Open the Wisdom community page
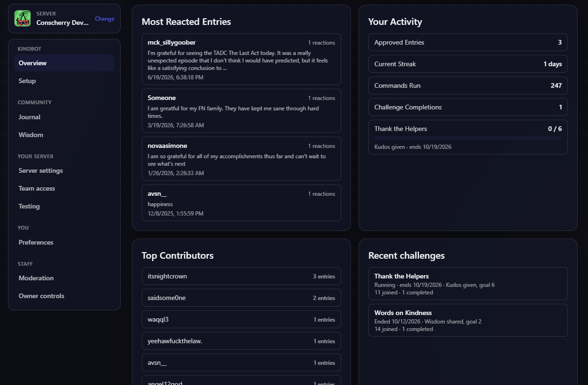Image resolution: width=588 pixels, height=385 pixels. point(64,135)
